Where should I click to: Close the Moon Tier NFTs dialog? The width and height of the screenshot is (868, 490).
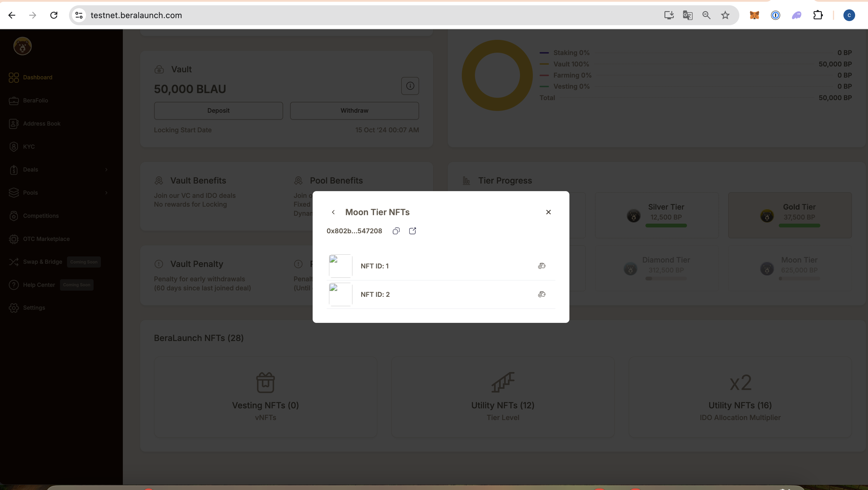click(x=548, y=212)
